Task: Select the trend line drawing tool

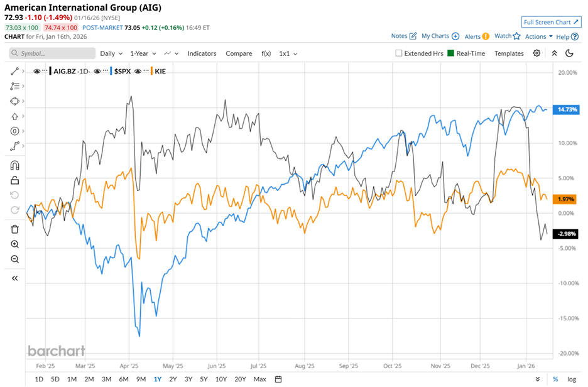Action: pyautogui.click(x=15, y=71)
